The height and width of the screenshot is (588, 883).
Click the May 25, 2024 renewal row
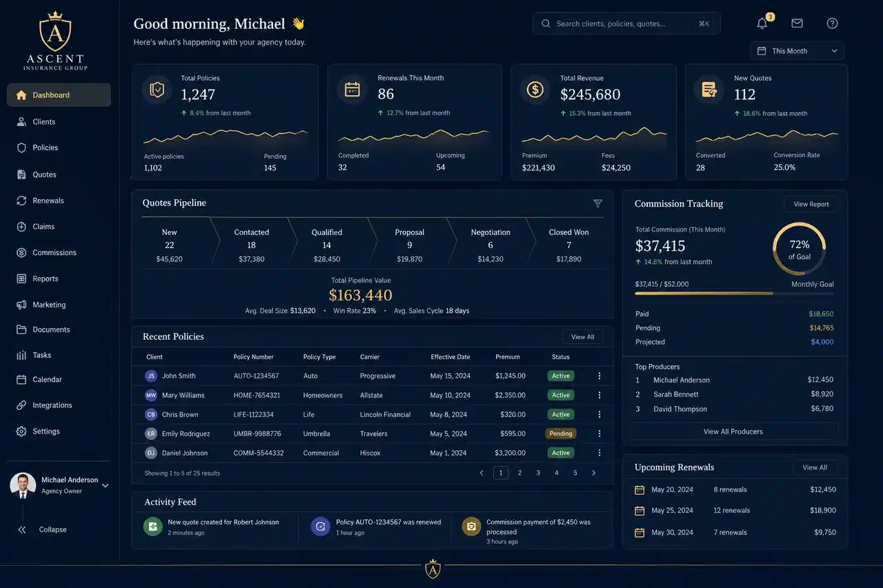(x=735, y=511)
